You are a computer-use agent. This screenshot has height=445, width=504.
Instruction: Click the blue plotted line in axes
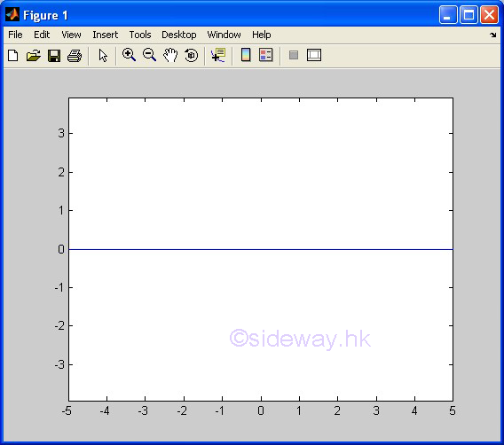[x=261, y=249]
